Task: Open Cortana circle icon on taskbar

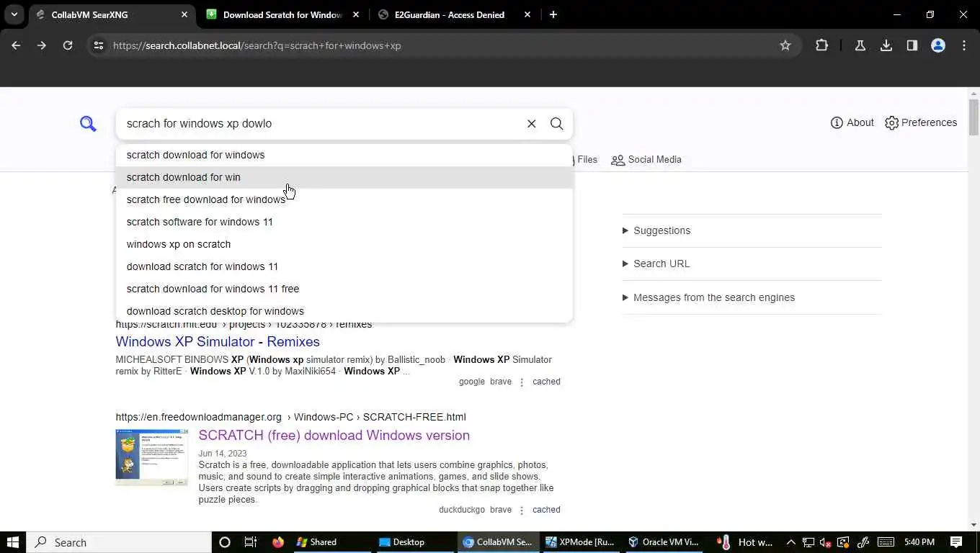Action: coord(224,542)
